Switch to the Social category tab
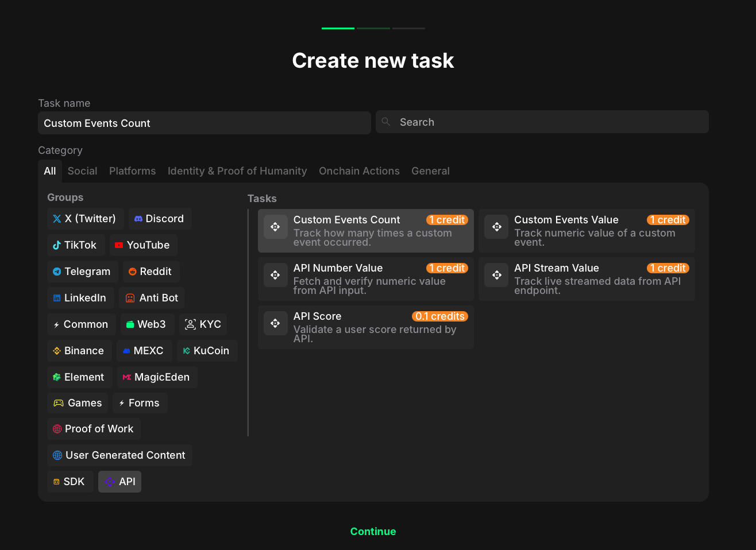Viewport: 756px width, 550px height. pos(82,171)
